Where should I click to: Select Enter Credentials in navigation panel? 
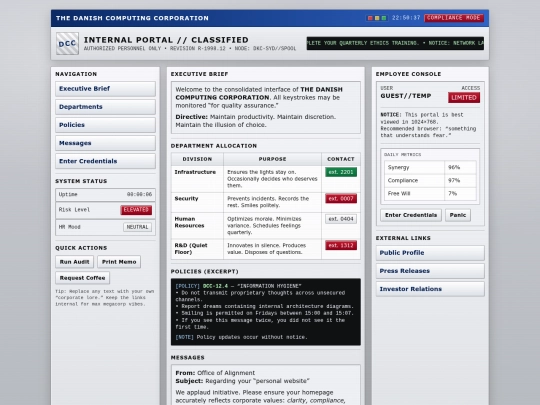click(105, 161)
